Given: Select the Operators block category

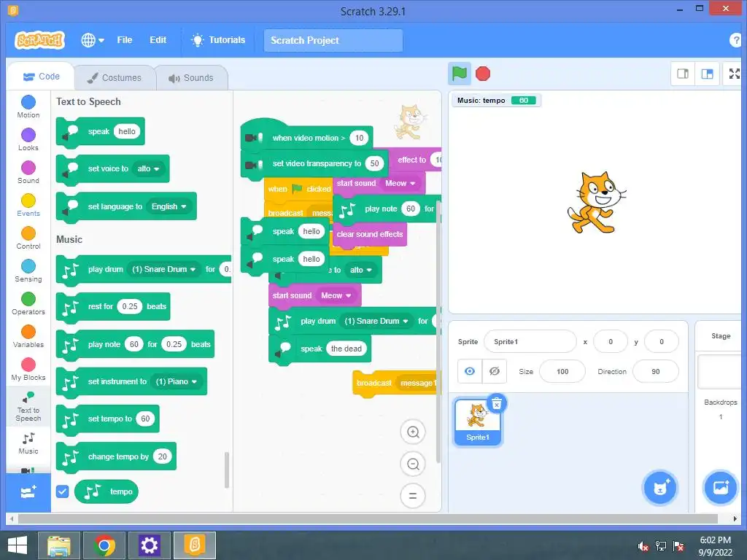Looking at the screenshot, I should 28,304.
